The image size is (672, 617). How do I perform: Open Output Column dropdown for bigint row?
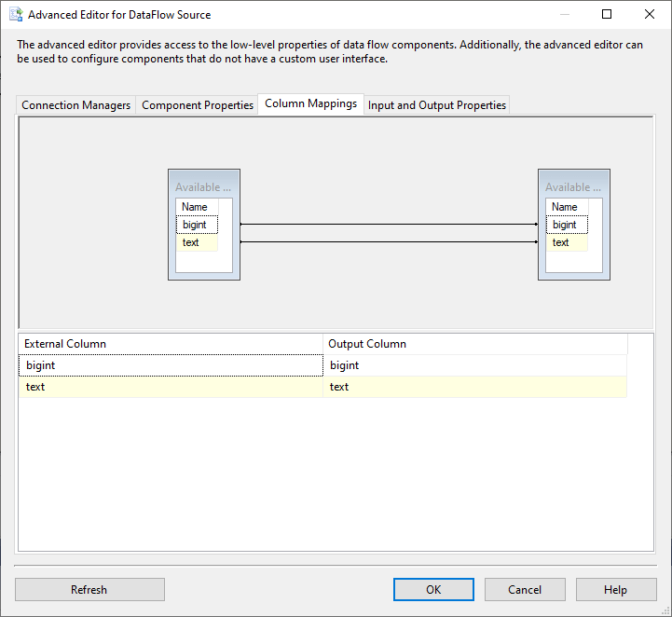pos(474,365)
